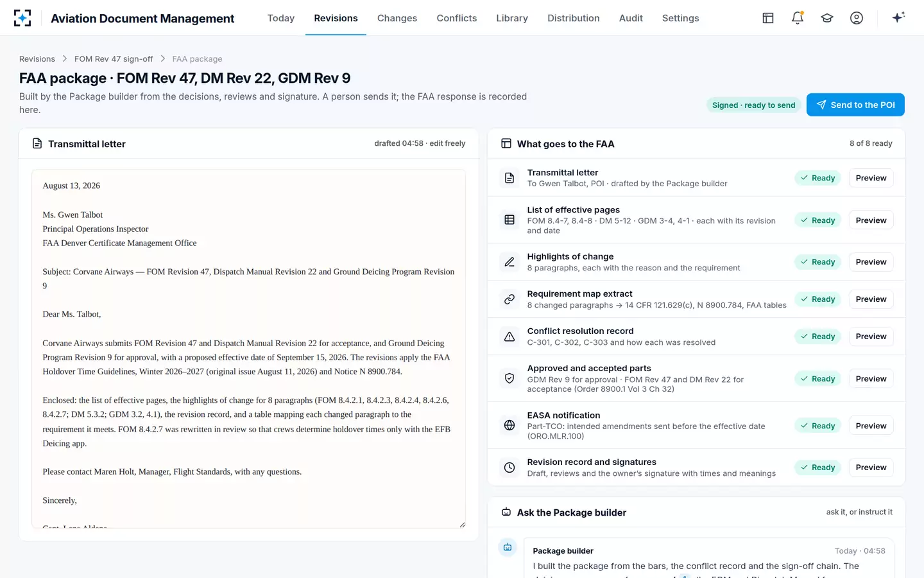Open the layout panel icon in header
This screenshot has width=924, height=578.
(x=768, y=18)
